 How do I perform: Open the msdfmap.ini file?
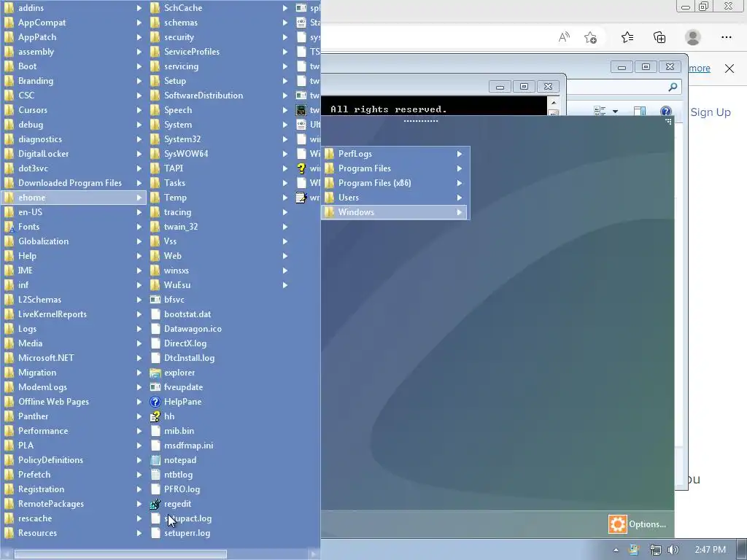pos(188,446)
